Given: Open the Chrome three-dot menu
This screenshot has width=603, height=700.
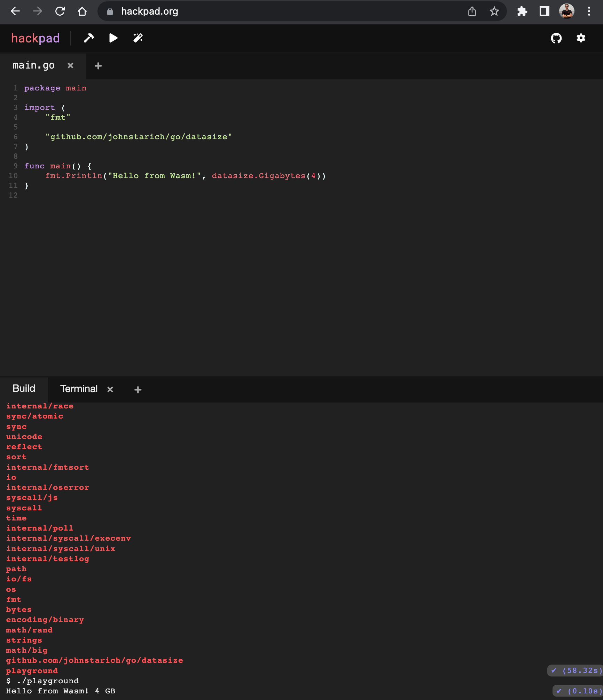Looking at the screenshot, I should point(589,11).
